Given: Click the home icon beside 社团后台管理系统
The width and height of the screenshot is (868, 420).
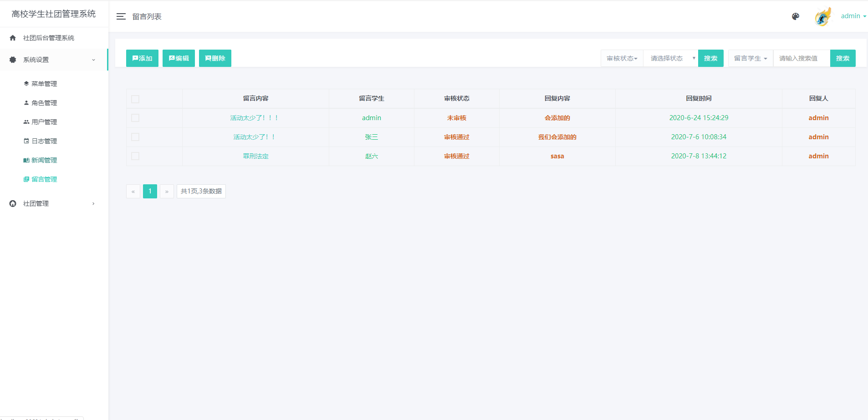Looking at the screenshot, I should pyautogui.click(x=13, y=38).
